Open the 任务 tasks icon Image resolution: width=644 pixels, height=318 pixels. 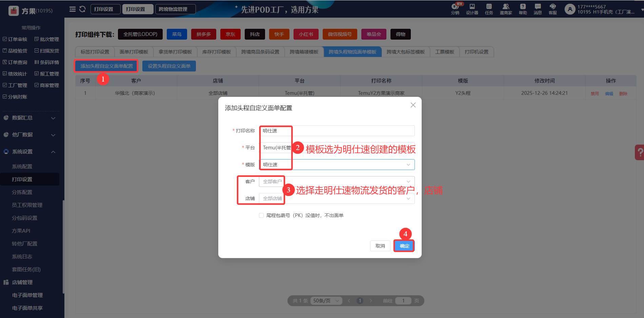[489, 9]
